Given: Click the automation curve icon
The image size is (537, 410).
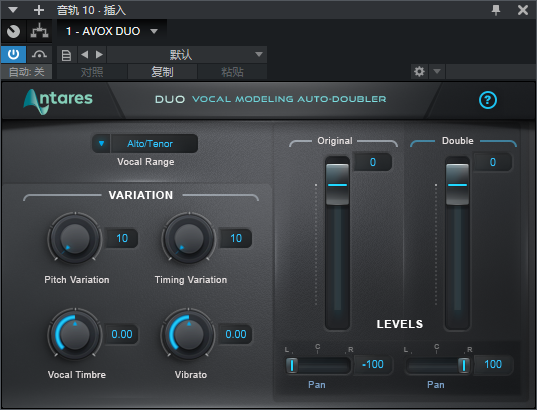Looking at the screenshot, I should click(x=39, y=54).
